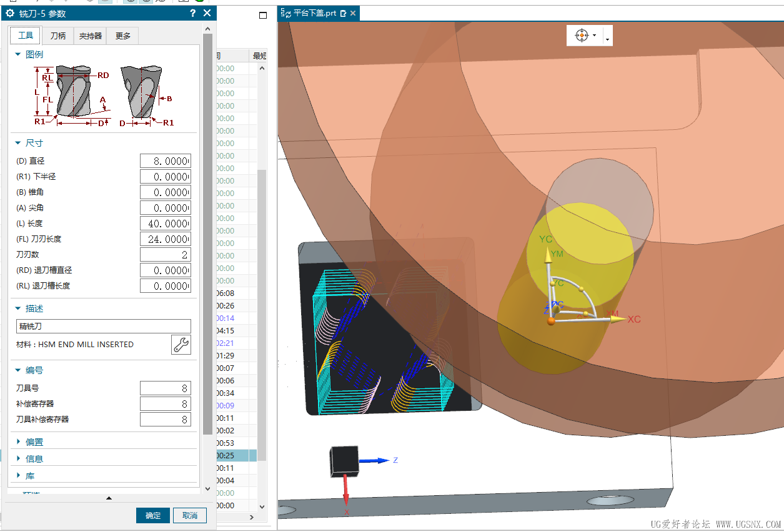This screenshot has width=784, height=532.
Task: Click list scroll-up arrow beside 最短 column
Action: pos(262,67)
